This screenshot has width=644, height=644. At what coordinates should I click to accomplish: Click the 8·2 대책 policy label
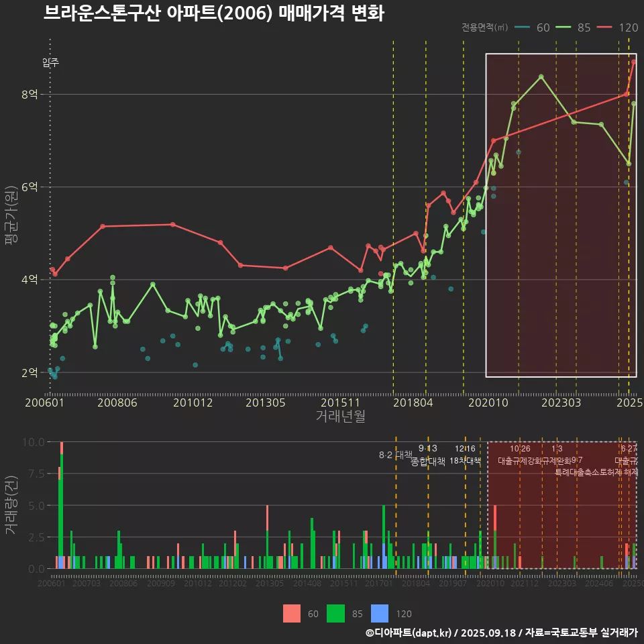point(395,455)
